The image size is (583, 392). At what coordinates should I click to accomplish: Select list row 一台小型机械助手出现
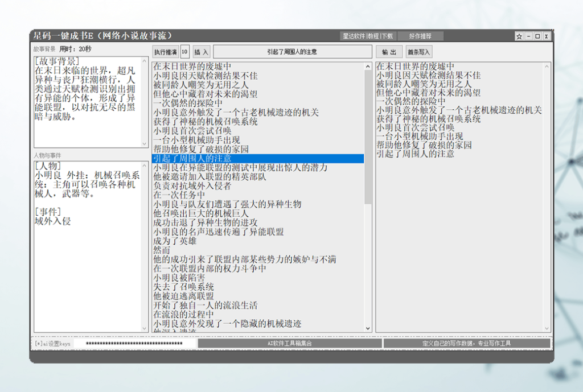coord(258,140)
